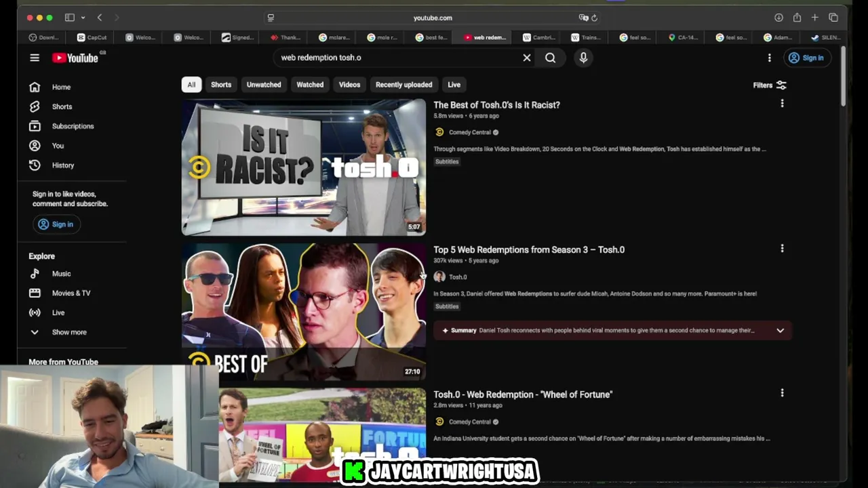Play the Is It Racist? video thumbnail
Image resolution: width=868 pixels, height=488 pixels.
[x=304, y=167]
